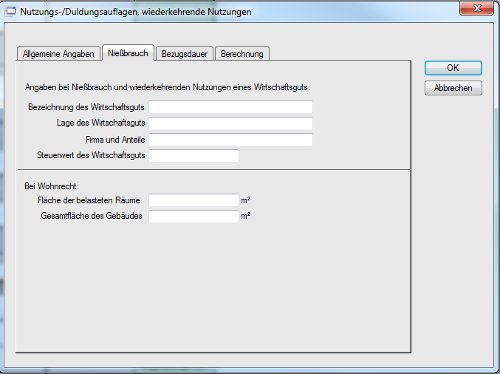Click the m² unit beside Gesamtfläche field
Viewport: 500px width, 374px height.
[246, 216]
